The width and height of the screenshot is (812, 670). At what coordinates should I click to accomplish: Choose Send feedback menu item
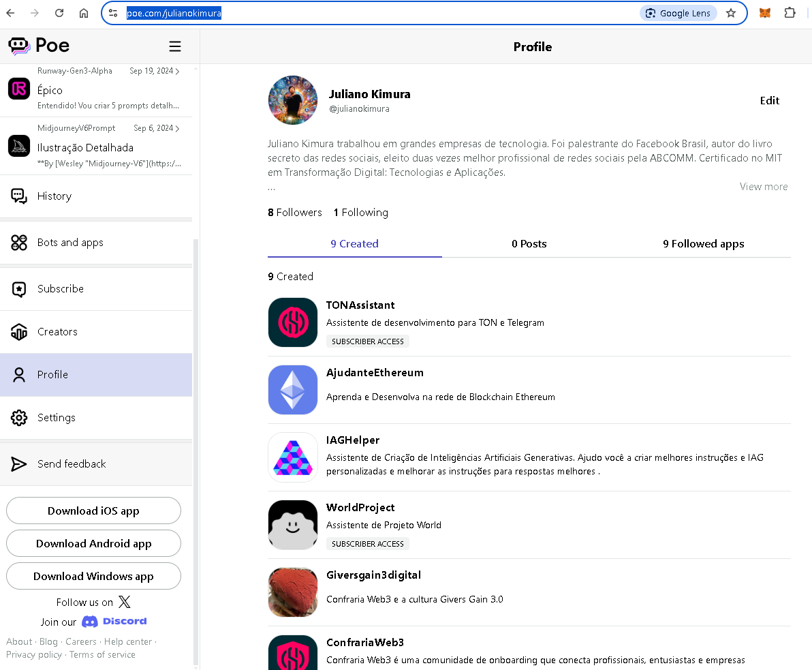[96, 463]
